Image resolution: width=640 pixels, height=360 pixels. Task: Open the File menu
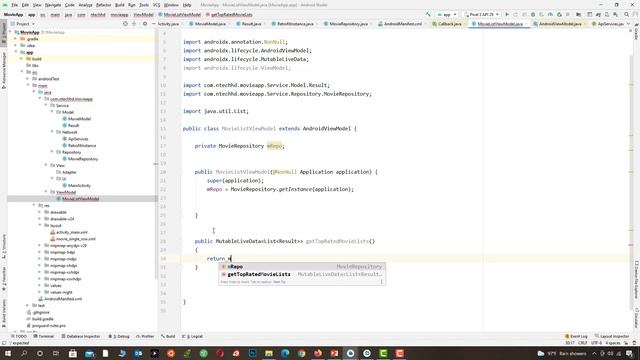click(14, 5)
